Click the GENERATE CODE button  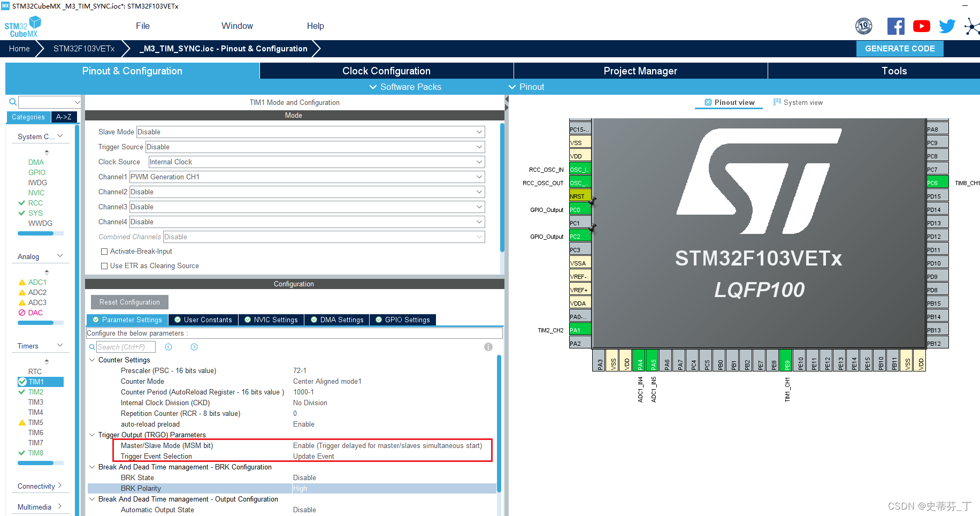(900, 48)
